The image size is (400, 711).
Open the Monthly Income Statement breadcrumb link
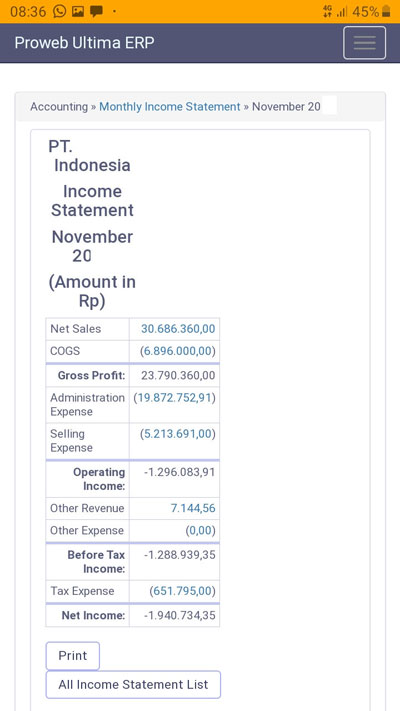170,107
